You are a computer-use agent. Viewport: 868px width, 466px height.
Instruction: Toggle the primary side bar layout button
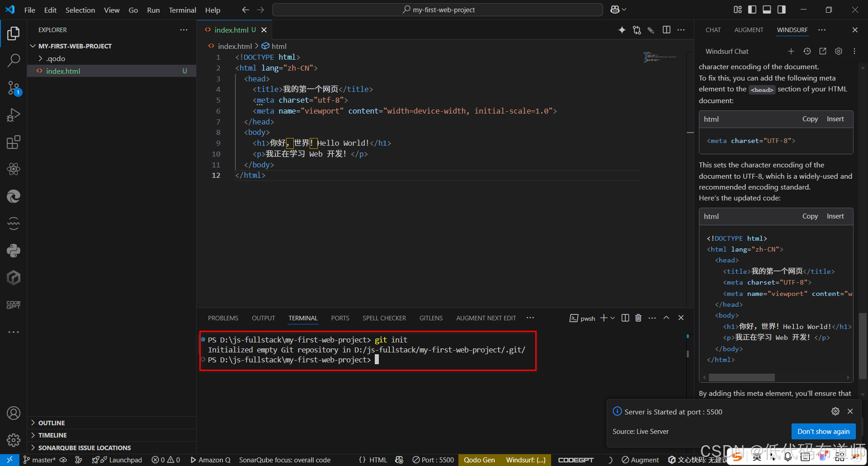tap(752, 10)
